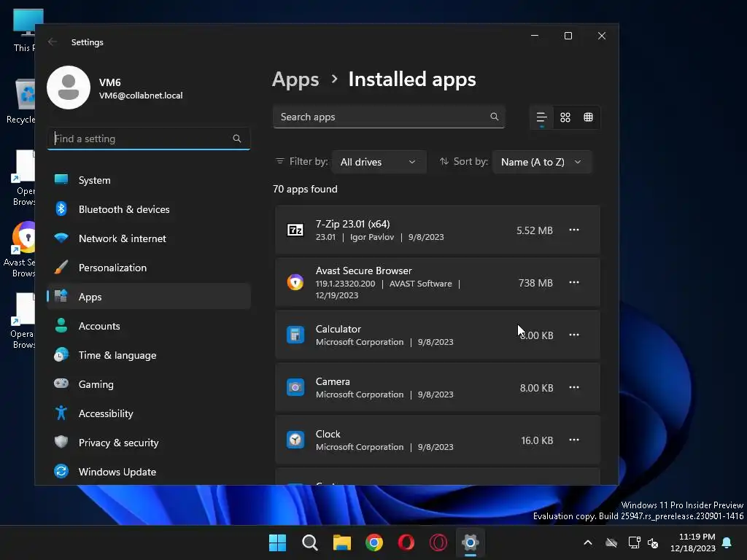Click the '70 apps found' text
Screen dimensions: 747x560
click(305, 189)
